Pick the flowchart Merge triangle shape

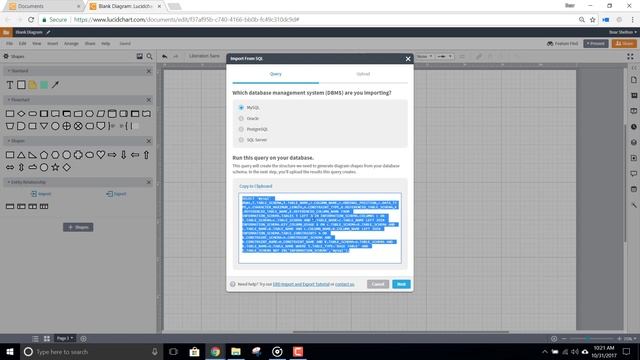(44, 126)
